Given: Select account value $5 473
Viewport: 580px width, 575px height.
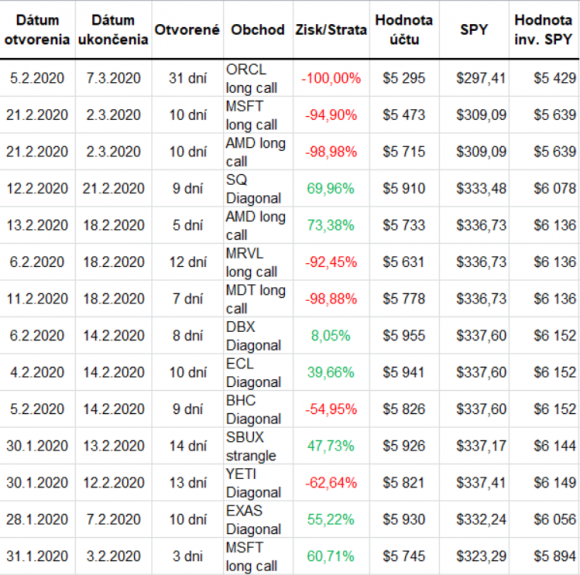Looking at the screenshot, I should tap(404, 115).
